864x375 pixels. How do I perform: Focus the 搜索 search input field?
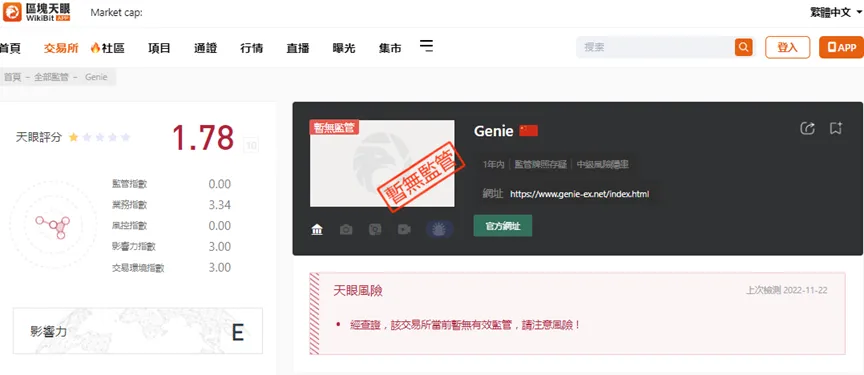click(656, 47)
